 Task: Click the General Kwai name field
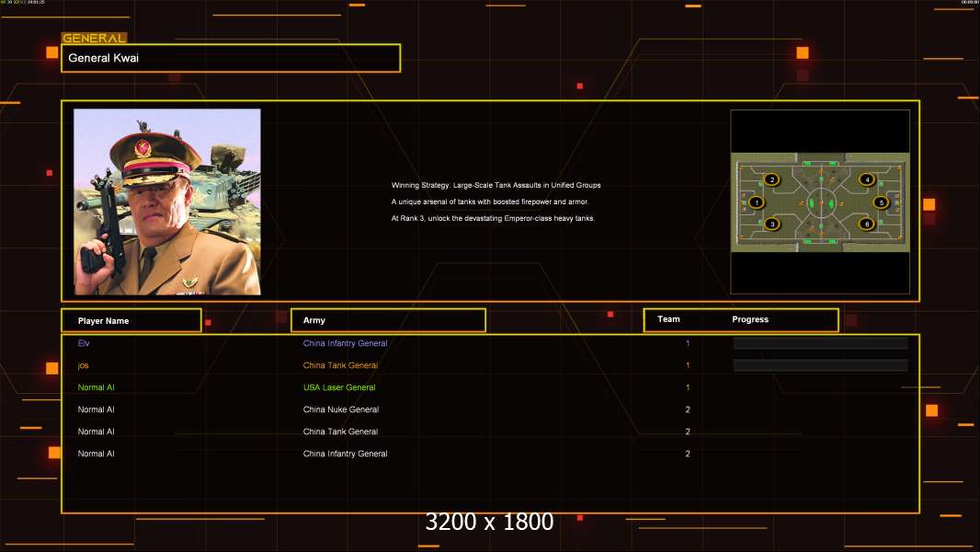(231, 58)
